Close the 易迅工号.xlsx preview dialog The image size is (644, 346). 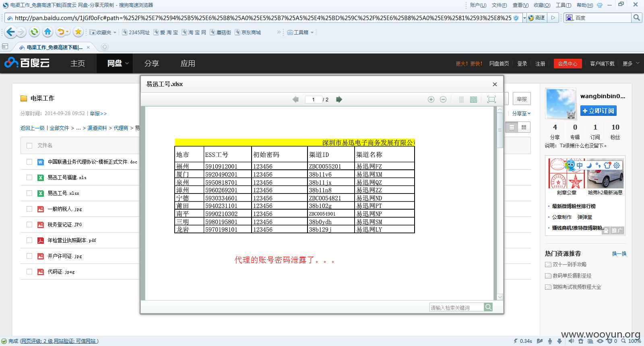pos(495,84)
